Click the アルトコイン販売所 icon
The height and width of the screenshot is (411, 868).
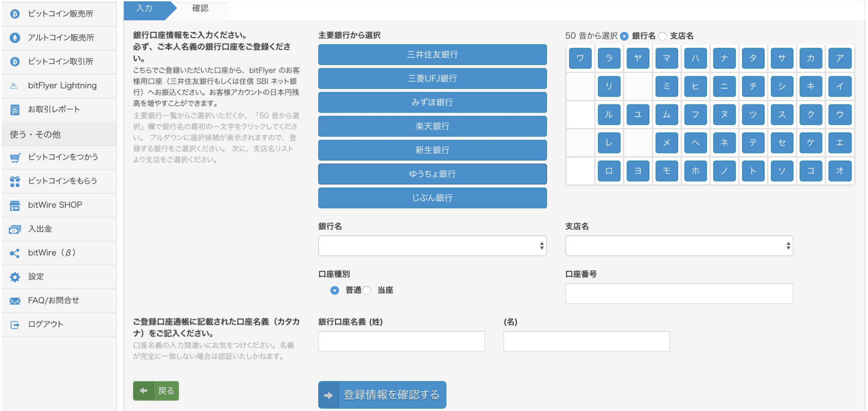click(15, 38)
